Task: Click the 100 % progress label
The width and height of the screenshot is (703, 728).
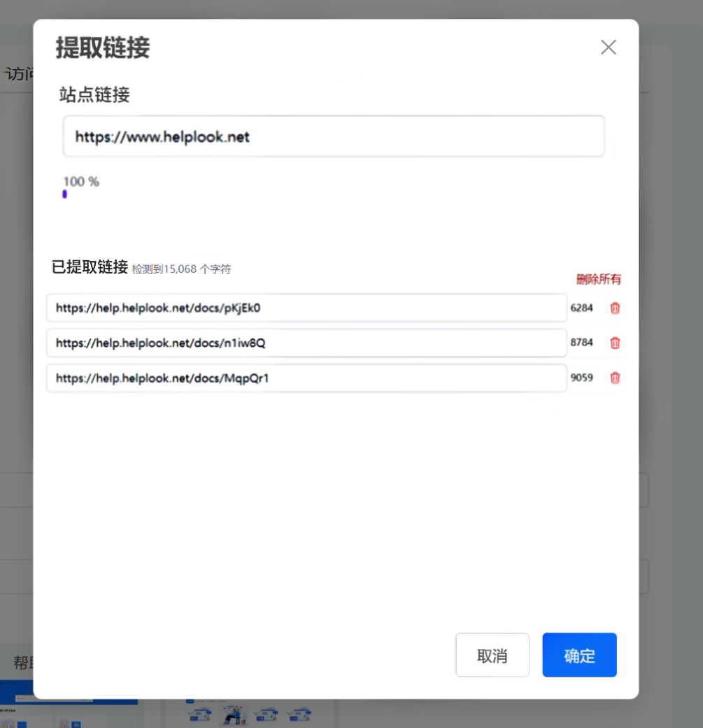Action: [x=81, y=182]
